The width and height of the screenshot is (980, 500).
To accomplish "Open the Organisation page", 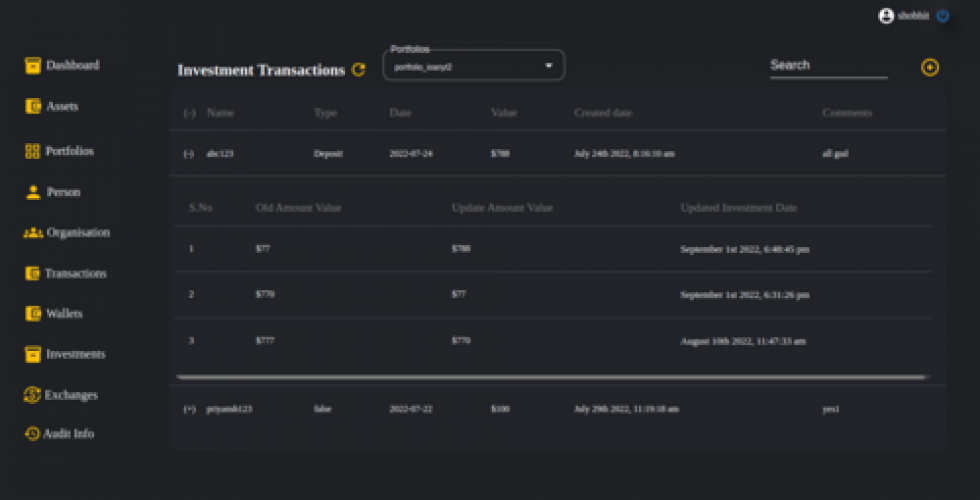I will [78, 232].
